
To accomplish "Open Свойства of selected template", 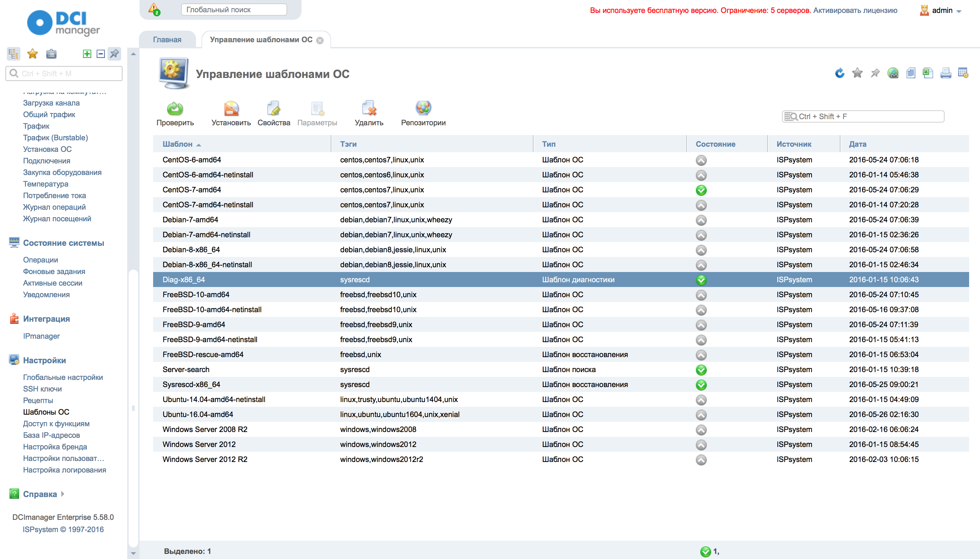I will (274, 109).
